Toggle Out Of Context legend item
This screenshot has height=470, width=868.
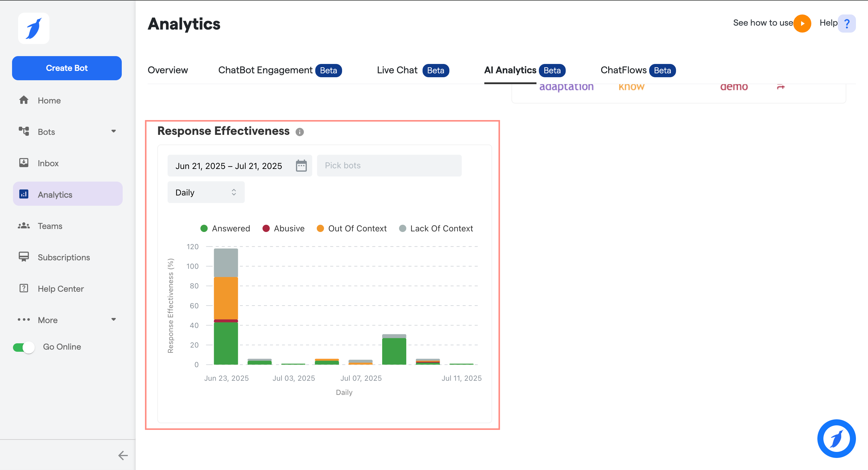(x=351, y=229)
